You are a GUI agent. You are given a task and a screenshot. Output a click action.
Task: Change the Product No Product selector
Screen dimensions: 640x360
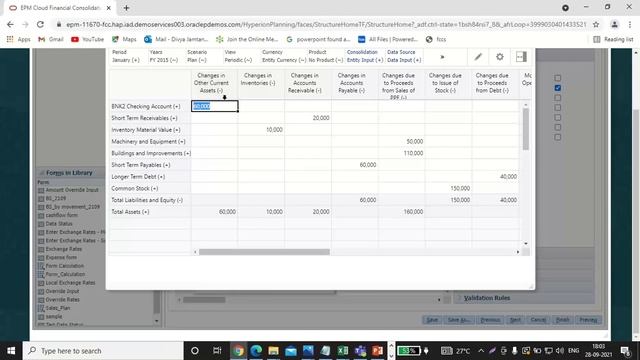325,56
